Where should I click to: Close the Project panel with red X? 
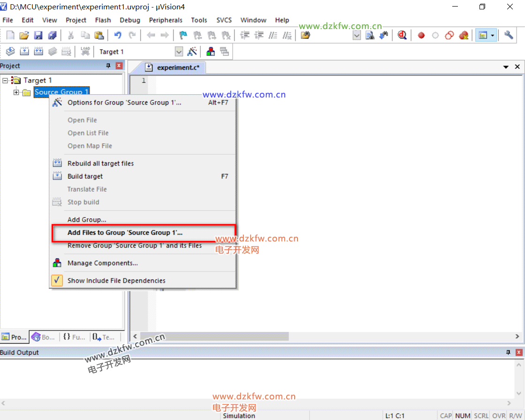coord(119,66)
